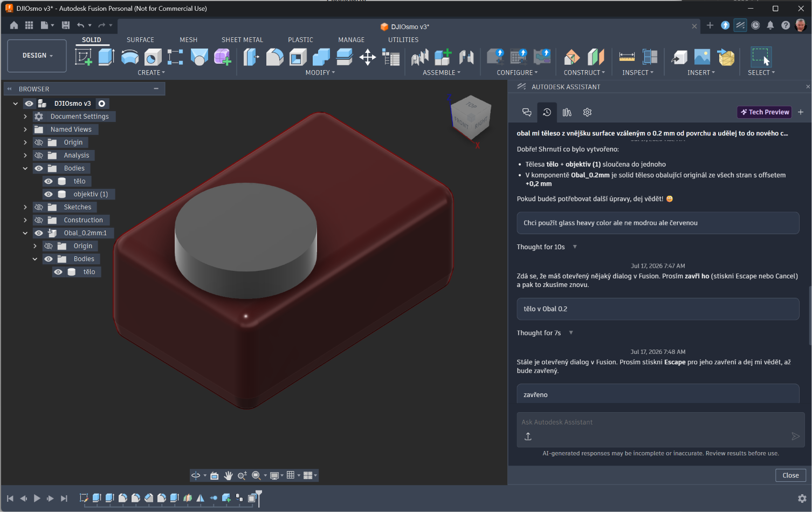Show the Construction folder
The image size is (812, 512).
[39, 220]
